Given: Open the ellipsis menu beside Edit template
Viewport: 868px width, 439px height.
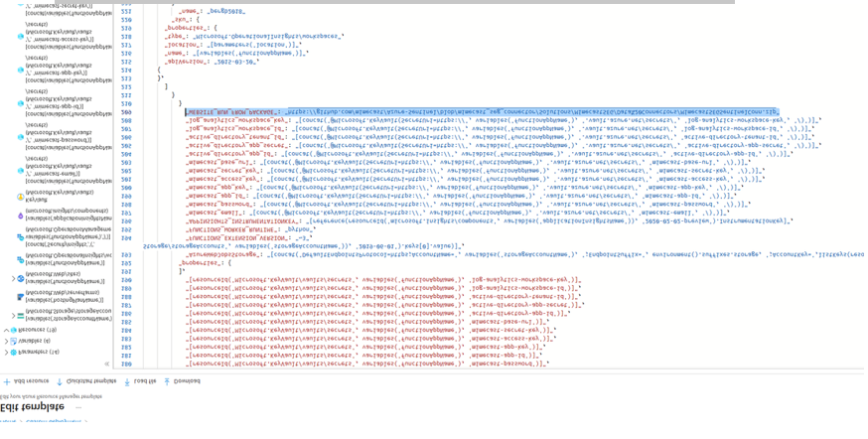Looking at the screenshot, I should tap(79, 407).
